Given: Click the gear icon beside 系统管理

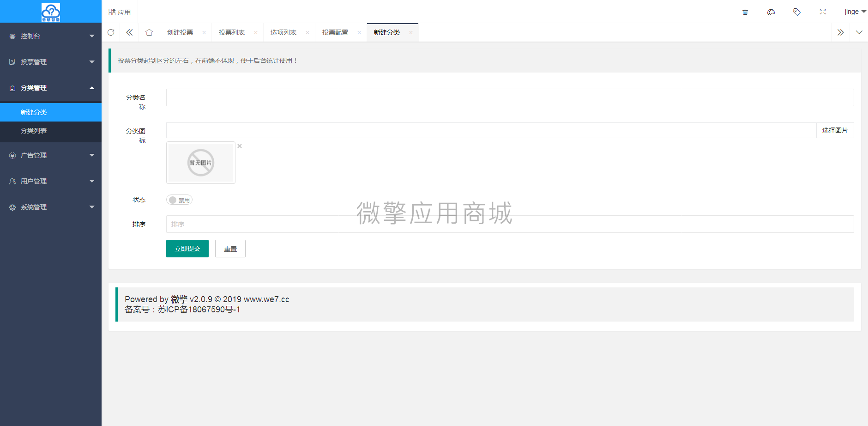Looking at the screenshot, I should tap(12, 207).
